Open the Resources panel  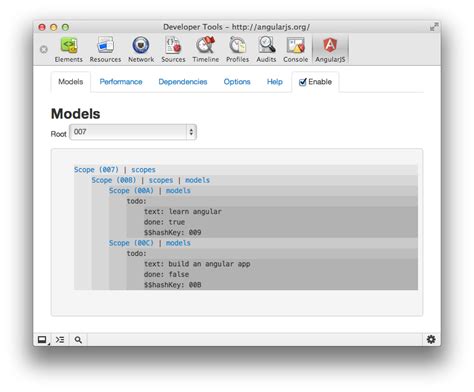point(105,49)
